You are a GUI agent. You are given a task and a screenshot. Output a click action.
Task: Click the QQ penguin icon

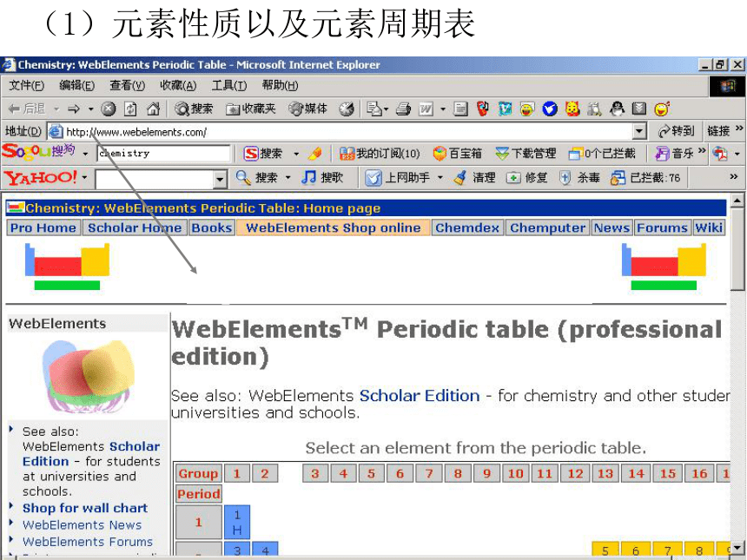click(x=617, y=109)
